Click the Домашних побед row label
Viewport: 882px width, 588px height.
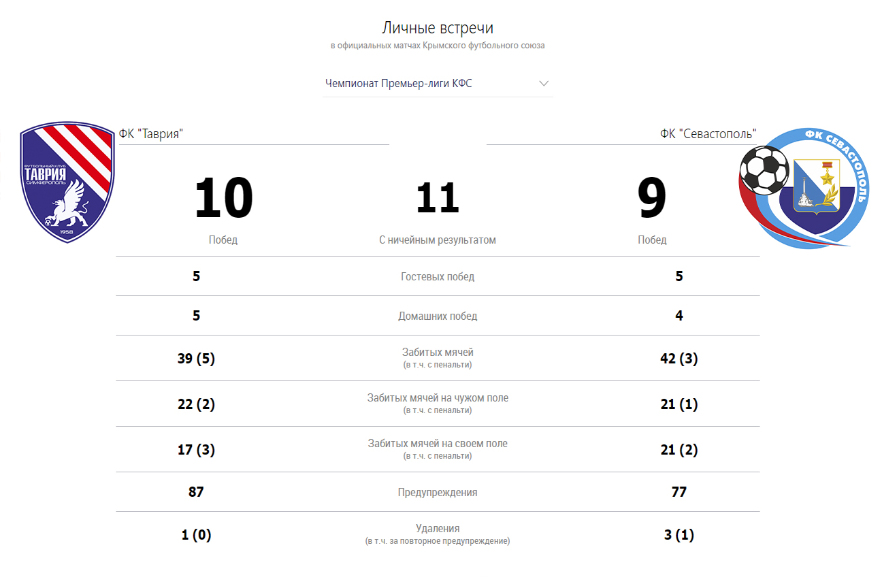click(438, 316)
